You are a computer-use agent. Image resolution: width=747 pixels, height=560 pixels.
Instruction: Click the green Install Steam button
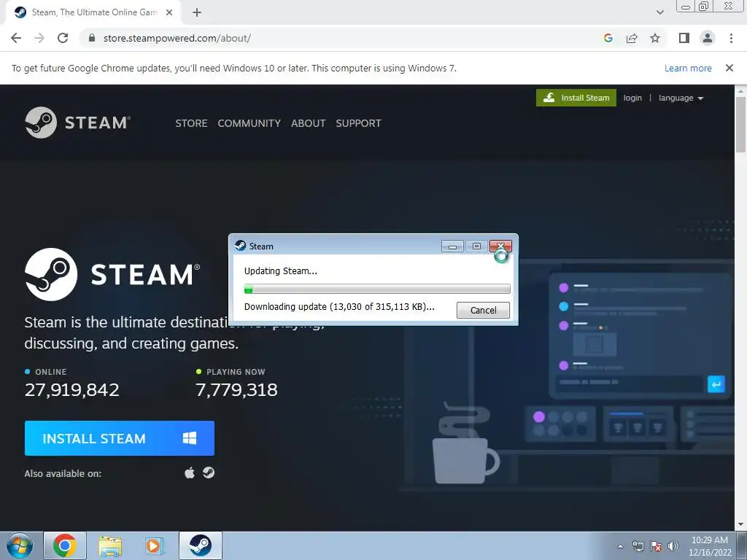click(x=576, y=98)
